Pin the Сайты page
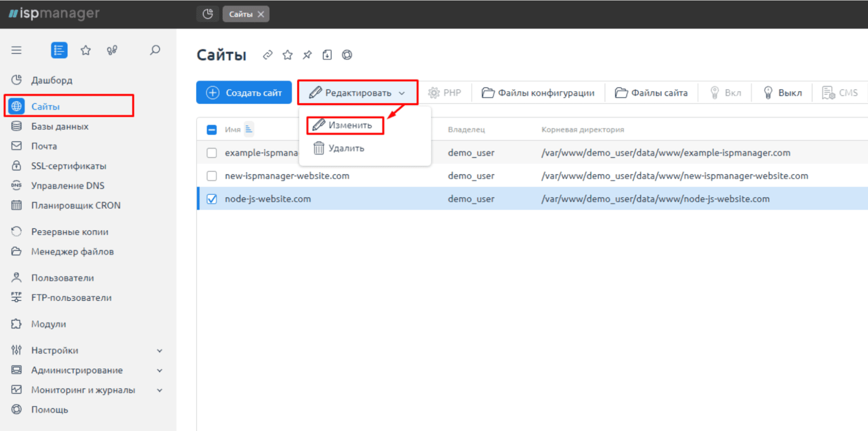Viewport: 868px width, 431px height. click(307, 55)
